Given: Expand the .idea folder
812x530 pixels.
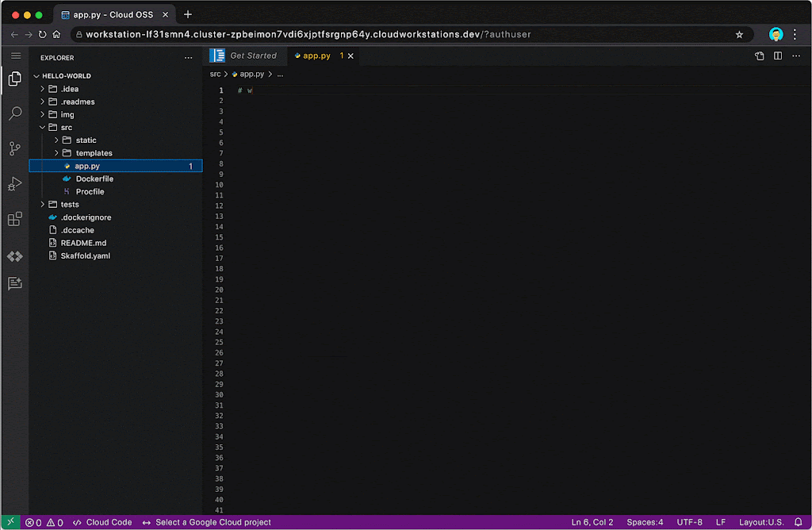Looking at the screenshot, I should tap(43, 89).
